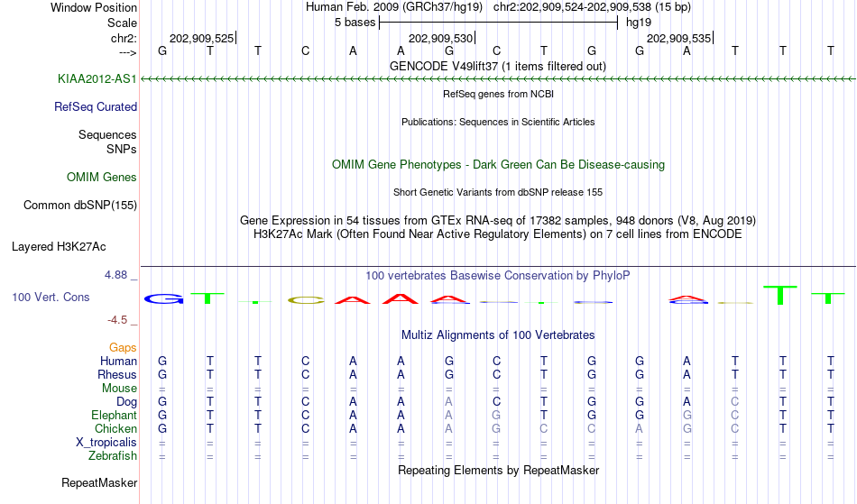Viewport: 857px width, 504px height.
Task: Click the OMIM Gene Phenotypes track title
Action: [498, 165]
